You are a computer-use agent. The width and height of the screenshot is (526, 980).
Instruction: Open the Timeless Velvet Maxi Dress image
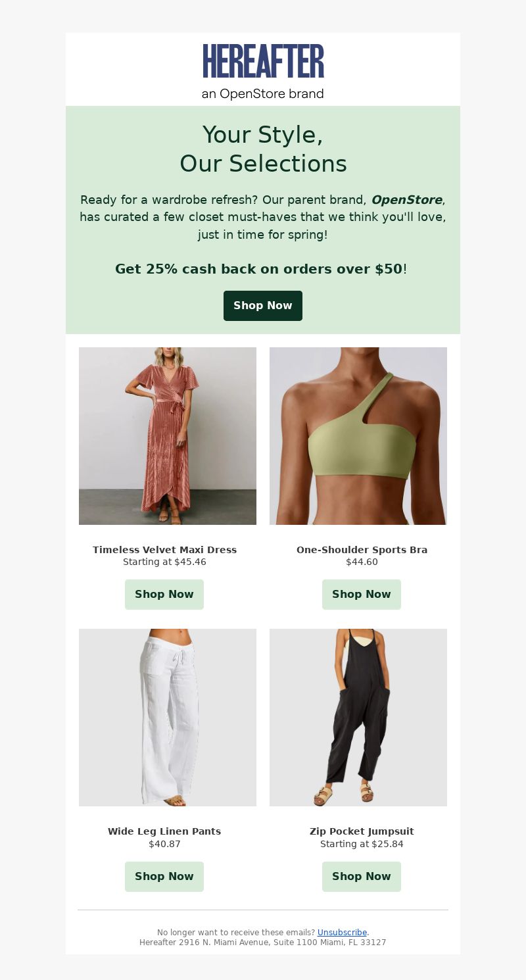[168, 436]
